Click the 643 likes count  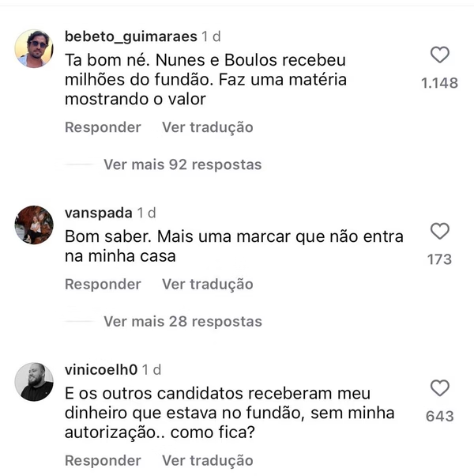click(x=439, y=416)
